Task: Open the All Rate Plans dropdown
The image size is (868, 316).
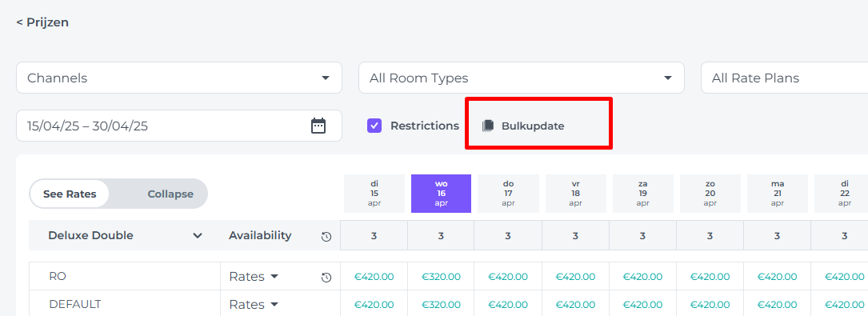Action: click(x=785, y=78)
